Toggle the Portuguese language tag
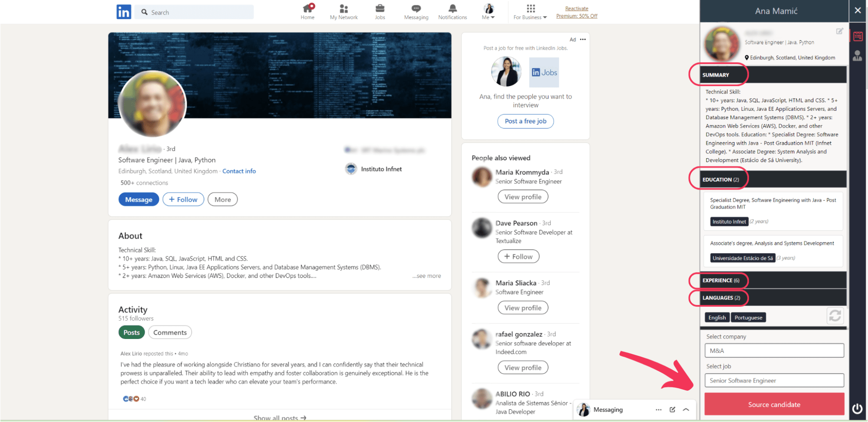 (x=748, y=318)
